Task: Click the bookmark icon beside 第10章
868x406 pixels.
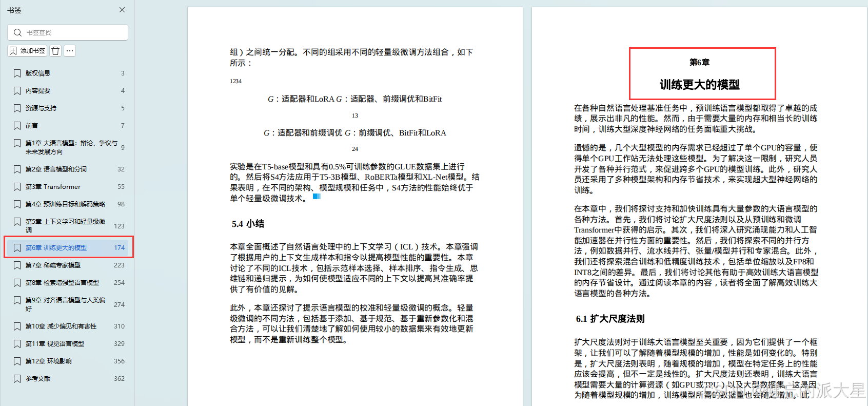Action: (17, 326)
